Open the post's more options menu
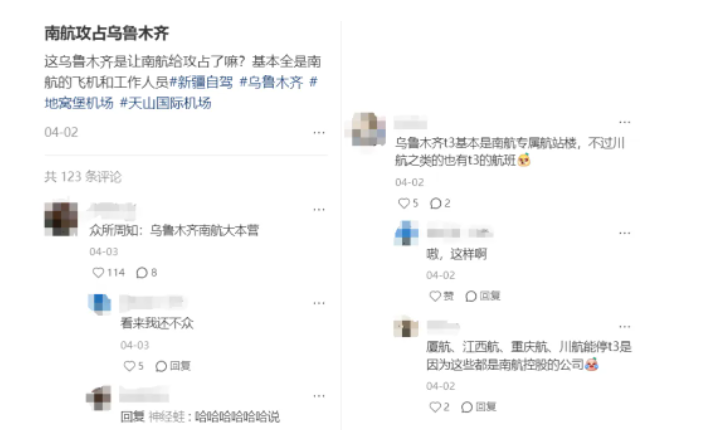The width and height of the screenshot is (702, 430). pos(319,133)
